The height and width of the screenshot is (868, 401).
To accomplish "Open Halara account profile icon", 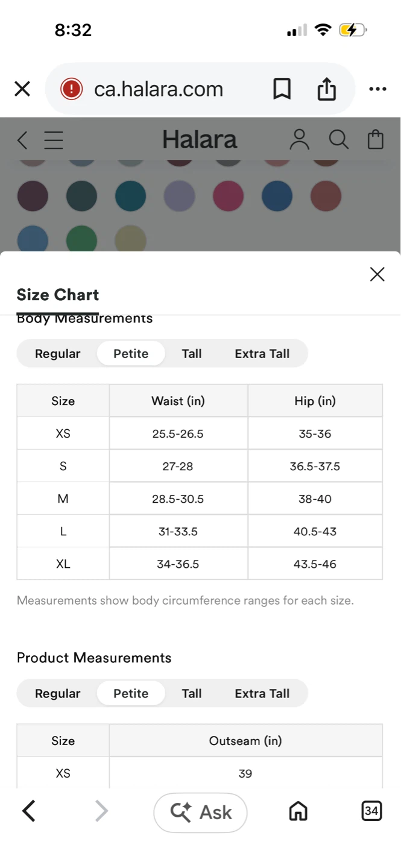I will tap(299, 140).
